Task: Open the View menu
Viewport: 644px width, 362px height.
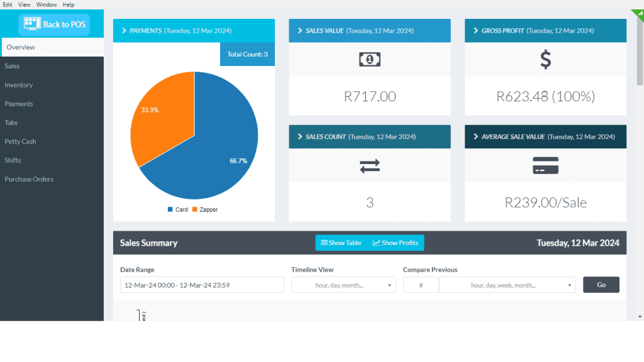Action: pos(25,4)
